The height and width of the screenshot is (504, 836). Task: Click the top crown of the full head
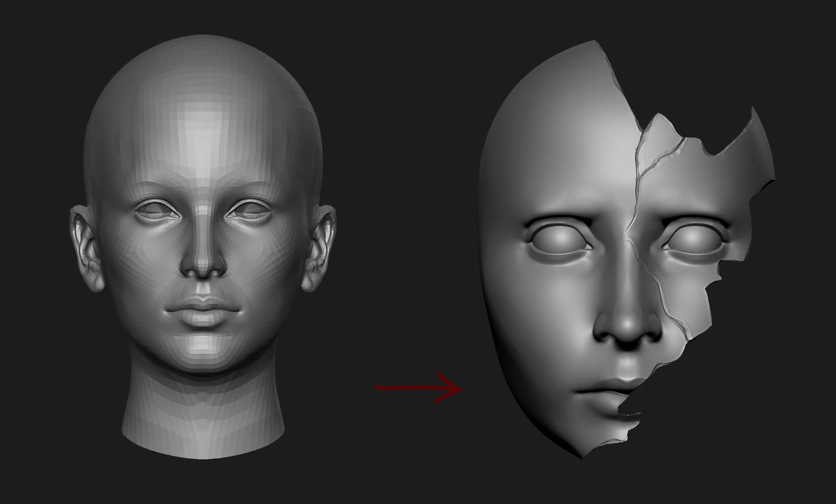click(203, 59)
